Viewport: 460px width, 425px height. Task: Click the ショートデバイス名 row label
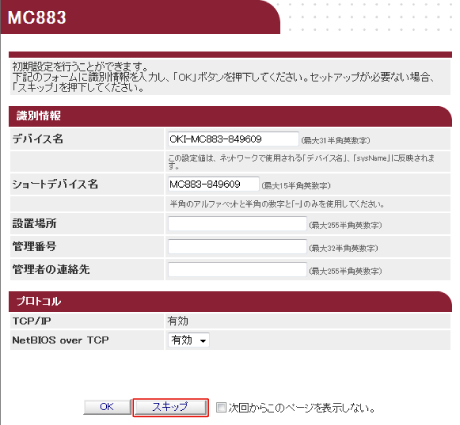tap(55, 184)
